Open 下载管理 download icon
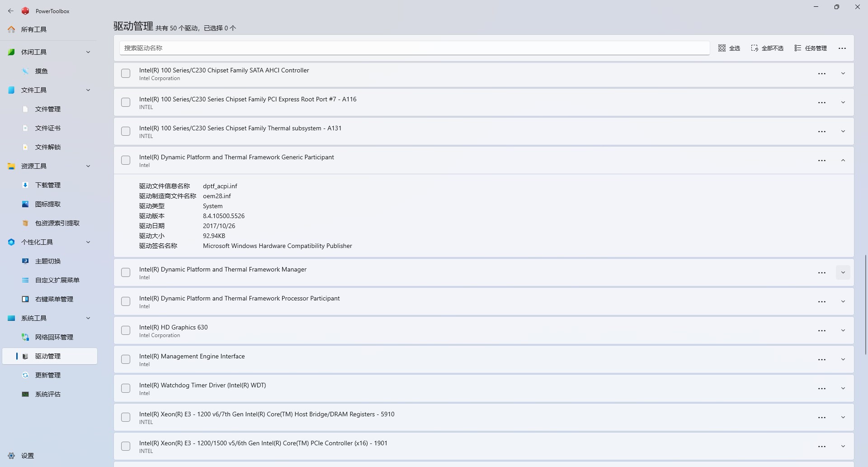Viewport: 868px width, 467px height. coord(25,185)
